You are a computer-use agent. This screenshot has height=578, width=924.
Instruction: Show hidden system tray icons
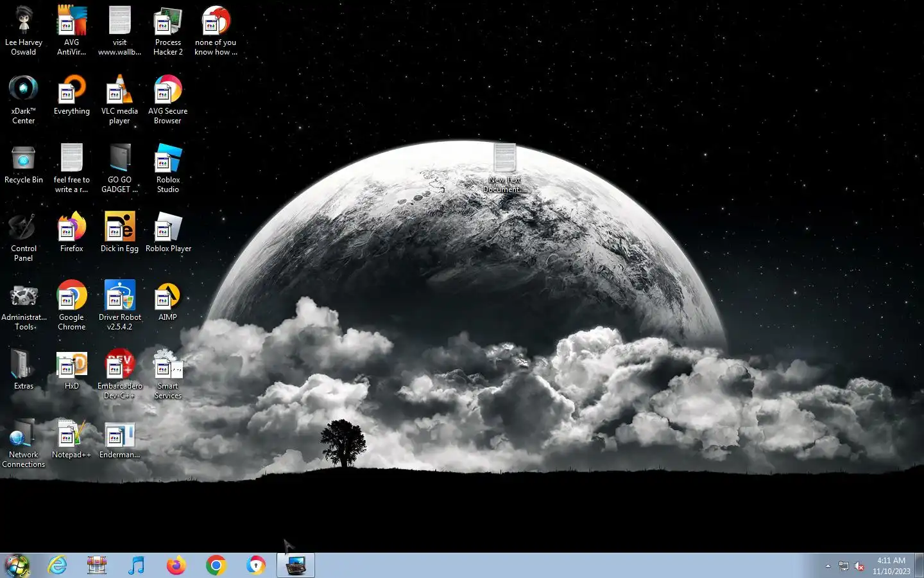point(828,566)
